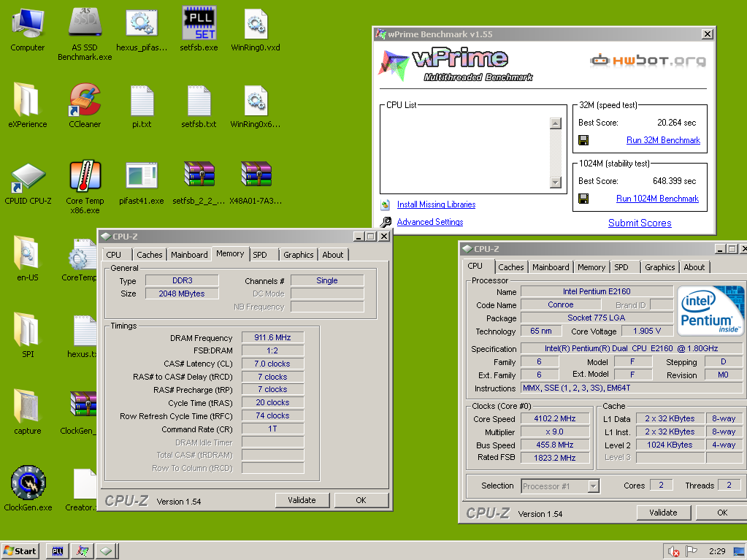Click the hwbot.org logo in wPrime

648,61
